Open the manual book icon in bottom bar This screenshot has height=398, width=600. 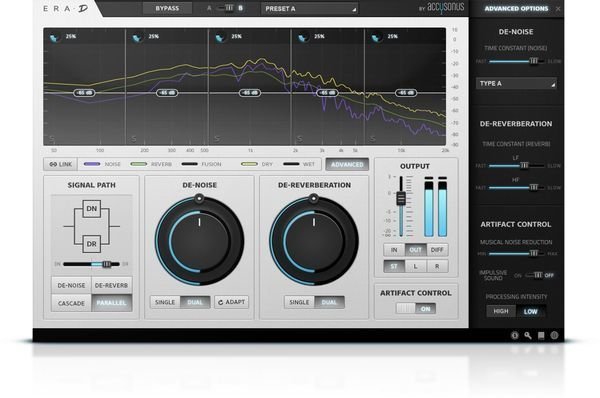pos(541,335)
